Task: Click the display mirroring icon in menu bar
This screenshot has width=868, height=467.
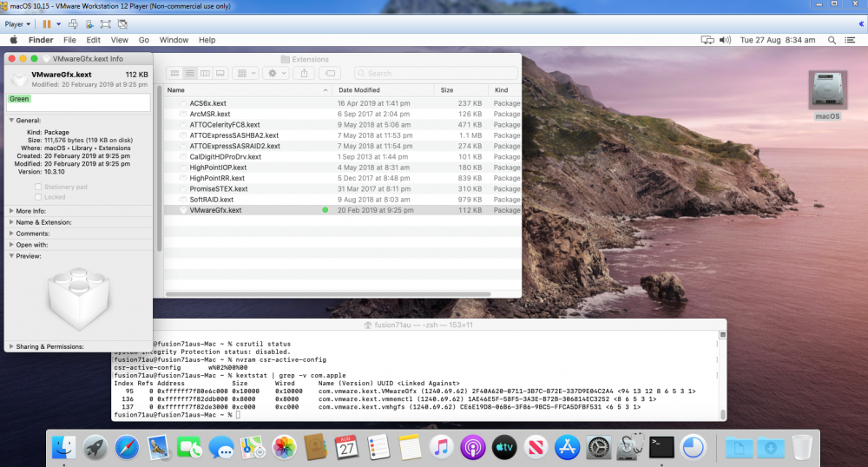Action: coord(707,40)
